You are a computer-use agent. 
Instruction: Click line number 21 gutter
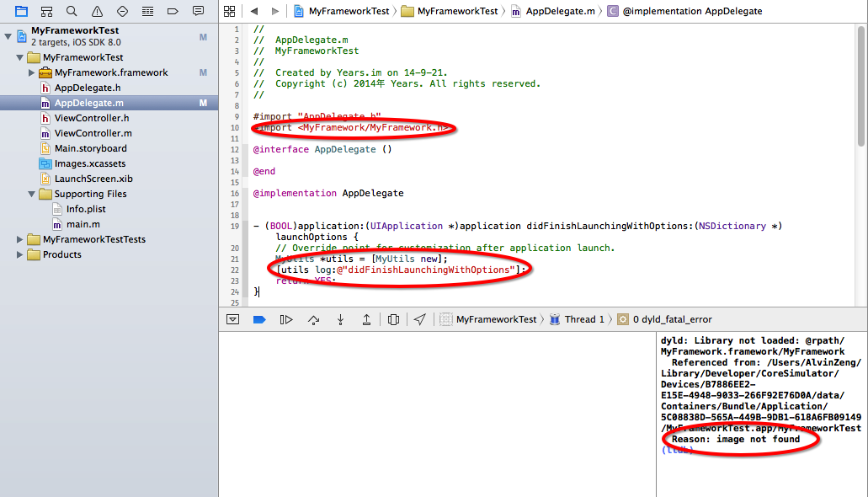coord(235,259)
